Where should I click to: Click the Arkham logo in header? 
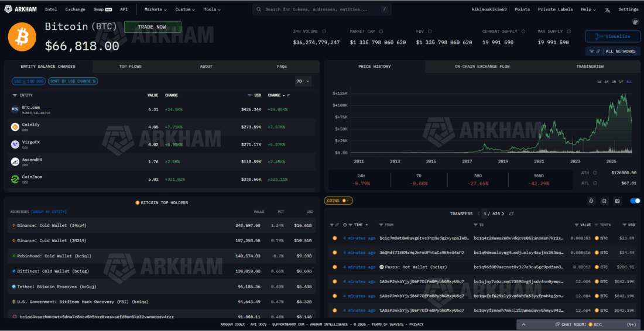pos(20,9)
